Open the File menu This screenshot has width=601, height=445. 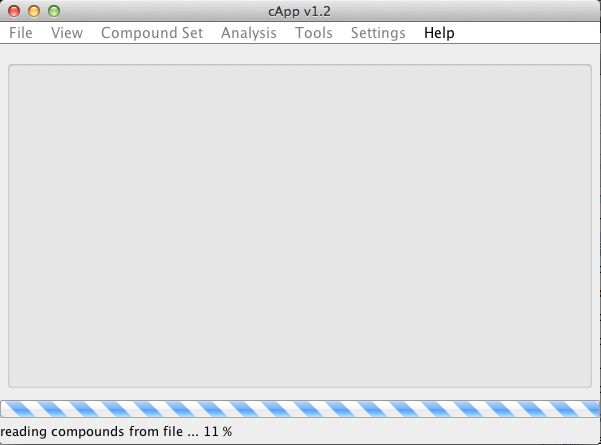21,33
